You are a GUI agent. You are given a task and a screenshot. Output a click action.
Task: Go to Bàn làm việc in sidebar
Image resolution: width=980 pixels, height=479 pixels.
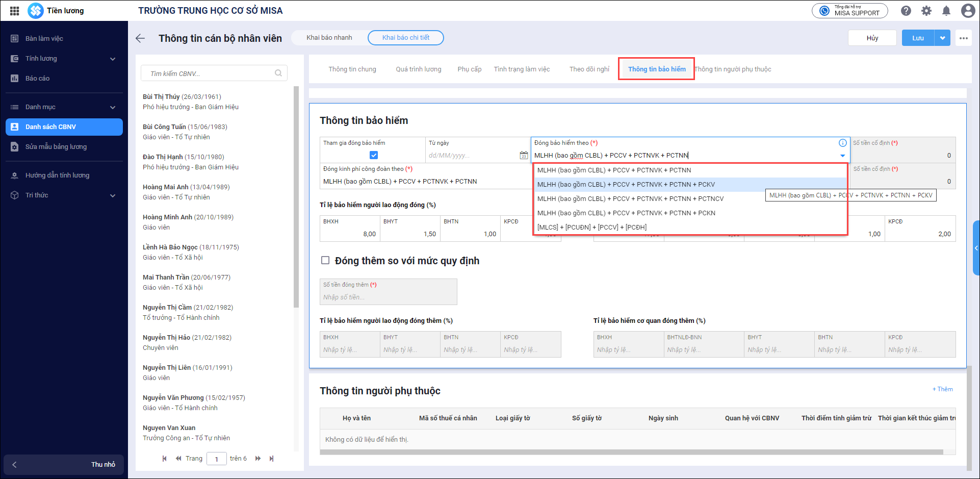coord(64,38)
